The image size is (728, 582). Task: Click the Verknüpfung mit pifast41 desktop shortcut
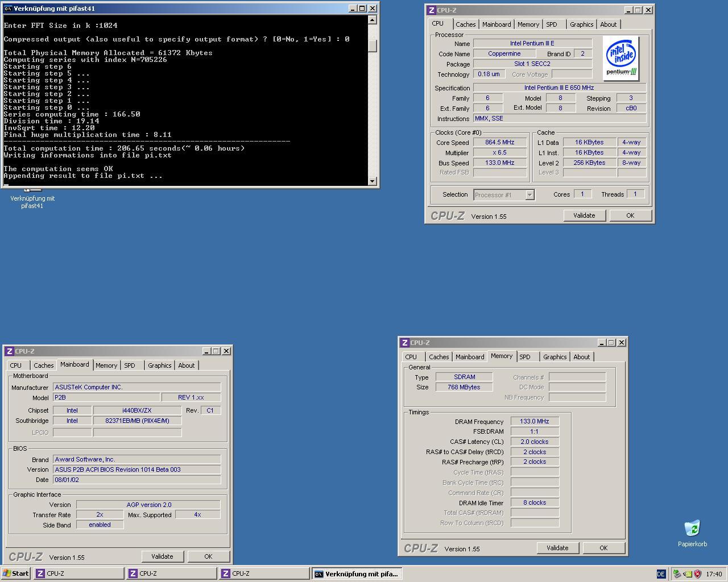coord(32,198)
